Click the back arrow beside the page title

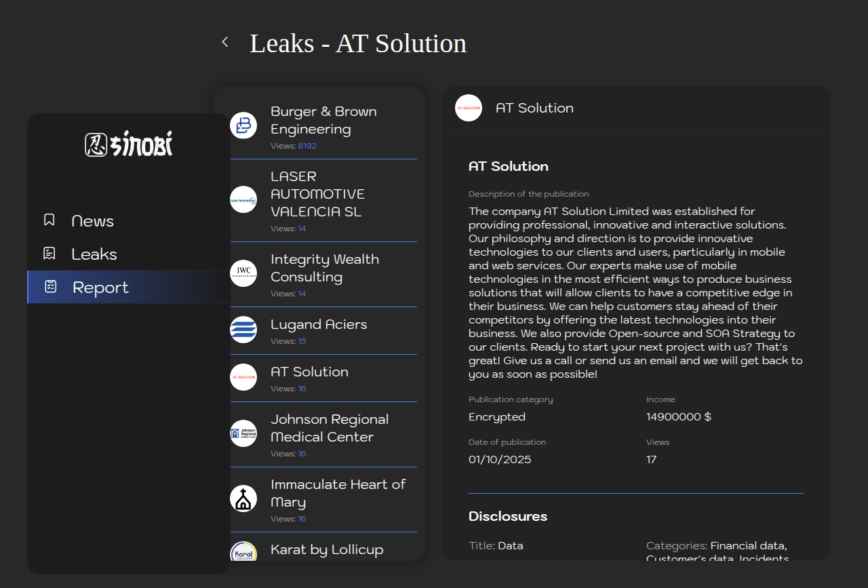click(x=225, y=42)
